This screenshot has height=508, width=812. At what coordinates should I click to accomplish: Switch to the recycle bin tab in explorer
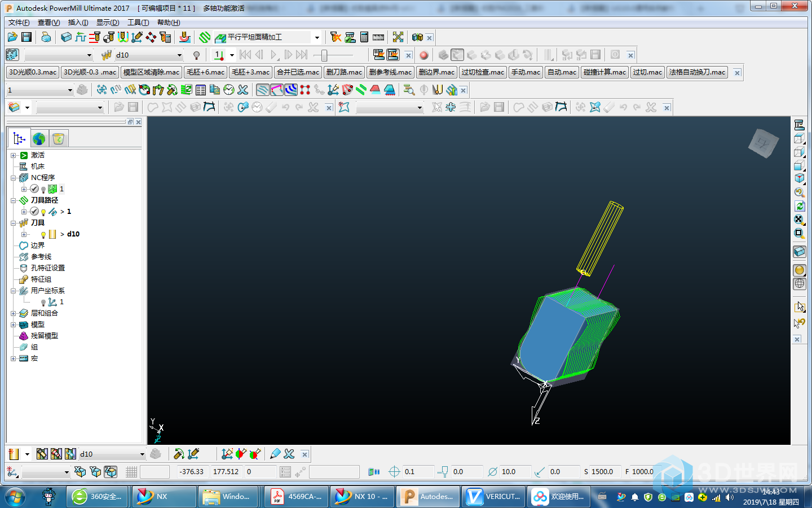pos(58,138)
